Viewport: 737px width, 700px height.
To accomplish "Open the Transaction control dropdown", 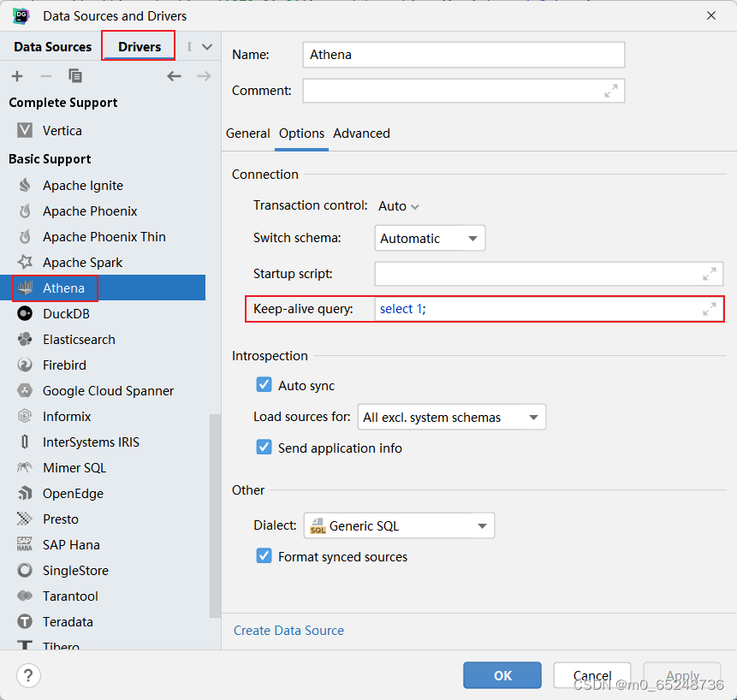I will [398, 205].
